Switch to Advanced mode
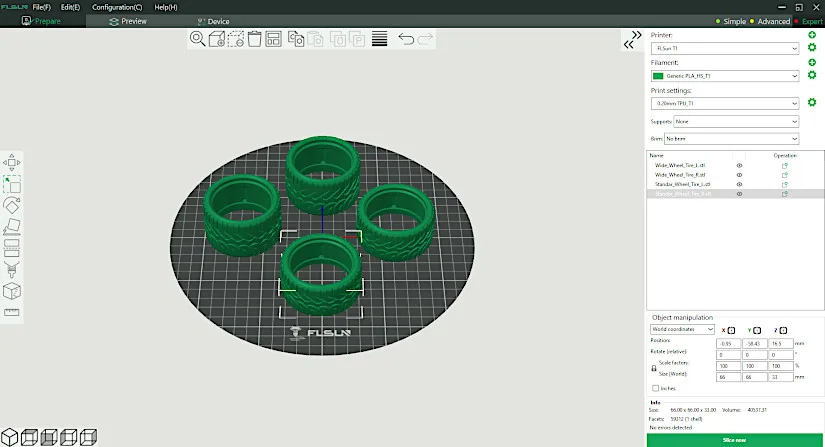The image size is (825, 447). tap(773, 22)
